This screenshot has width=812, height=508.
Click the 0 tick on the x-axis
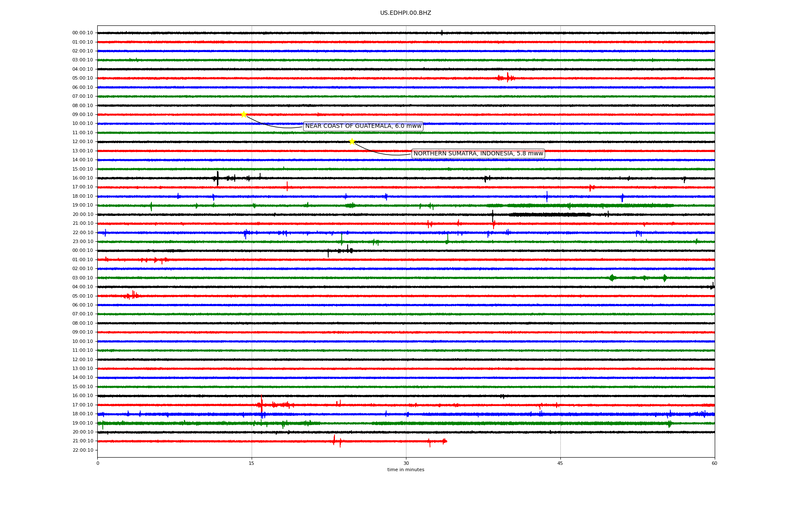tap(98, 463)
